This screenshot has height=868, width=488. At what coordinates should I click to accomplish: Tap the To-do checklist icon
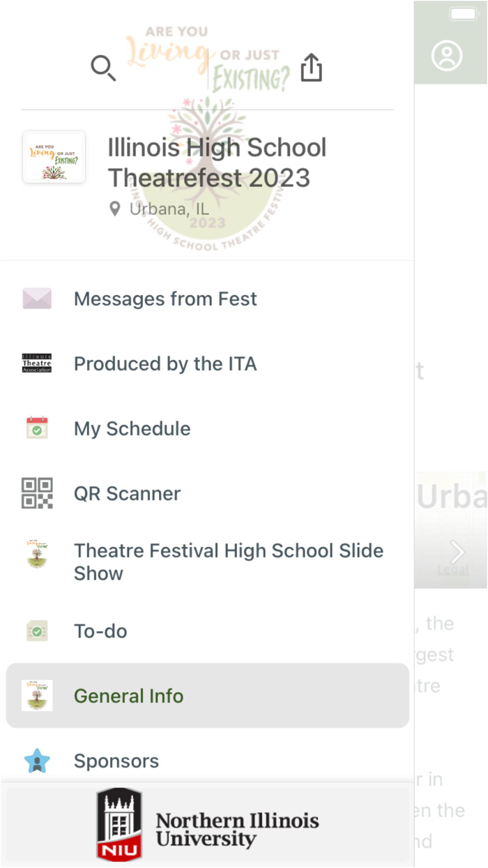tap(36, 631)
